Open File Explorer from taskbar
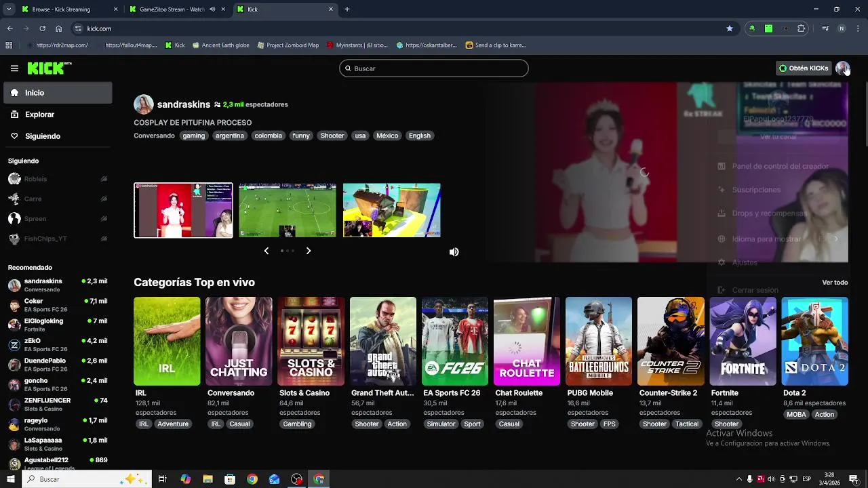This screenshot has height=488, width=868. pyautogui.click(x=208, y=479)
